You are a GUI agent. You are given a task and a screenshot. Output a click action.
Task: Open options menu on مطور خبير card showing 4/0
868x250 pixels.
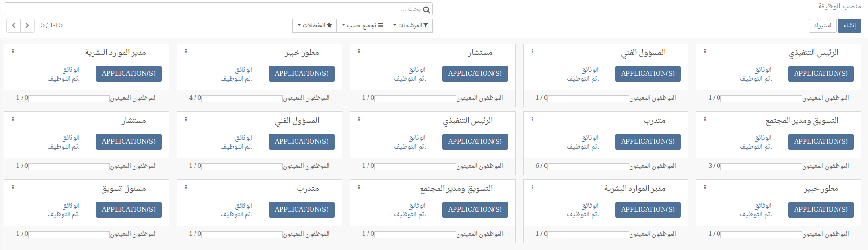186,51
